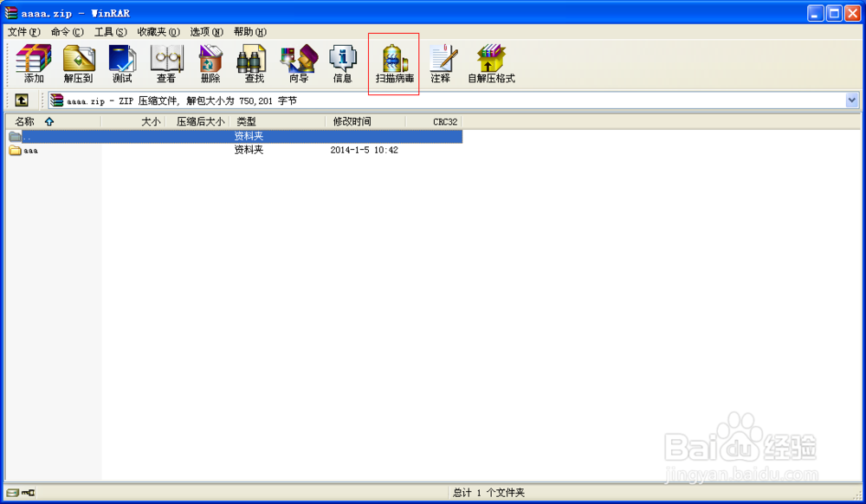Click the 删除 (Delete) toolbar icon

coord(210,63)
